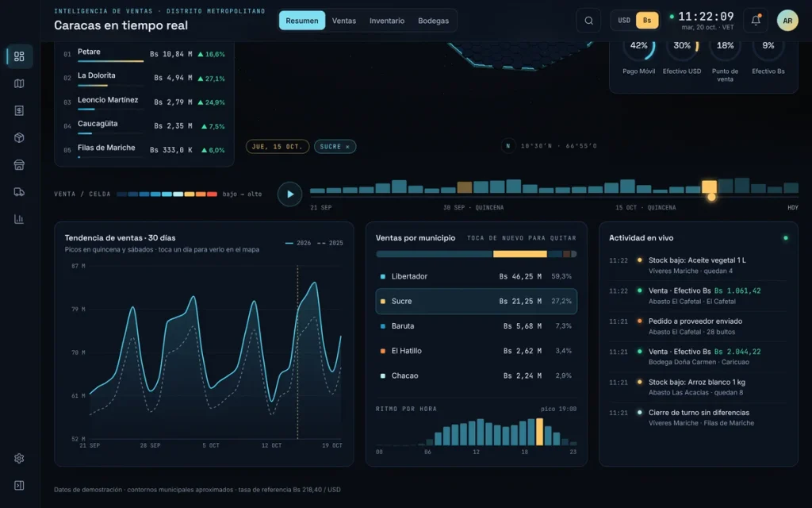
Task: Select the Chacao municipality row
Action: (x=476, y=375)
